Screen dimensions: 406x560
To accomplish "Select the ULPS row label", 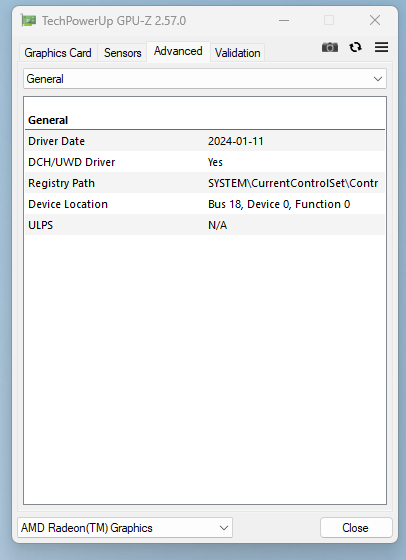I will click(x=40, y=225).
